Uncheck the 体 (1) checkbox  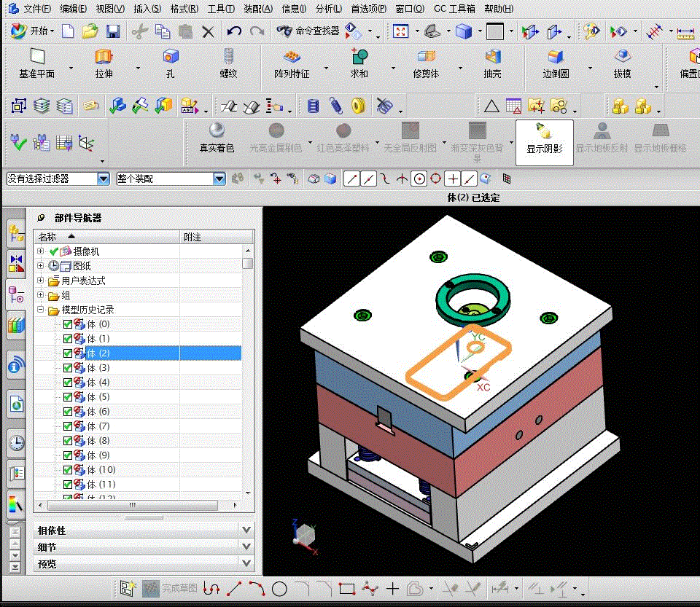pyautogui.click(x=68, y=339)
